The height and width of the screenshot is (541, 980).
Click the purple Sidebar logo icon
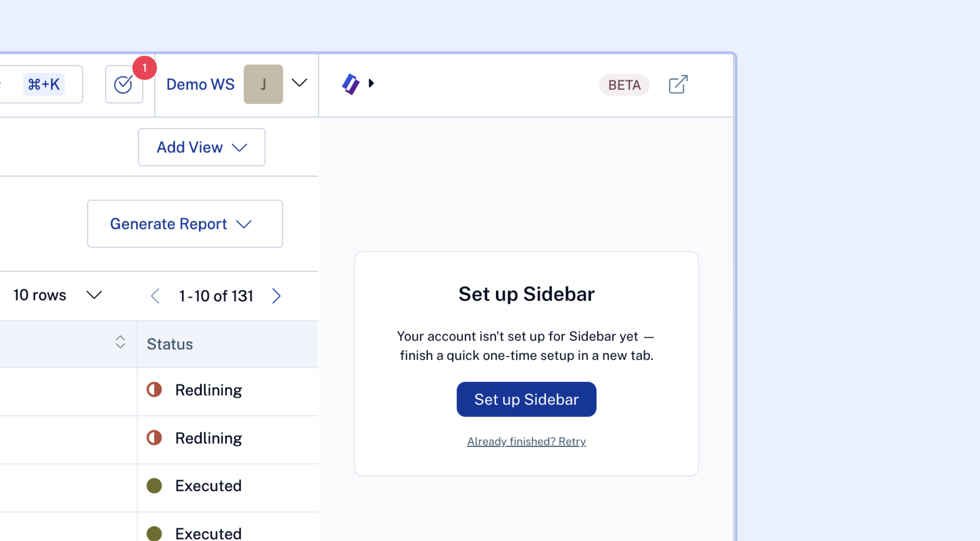click(351, 84)
